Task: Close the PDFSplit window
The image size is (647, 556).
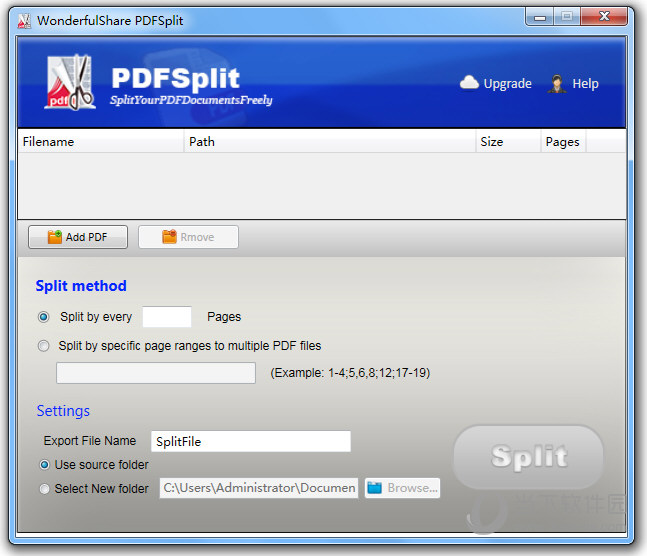Action: (x=604, y=17)
